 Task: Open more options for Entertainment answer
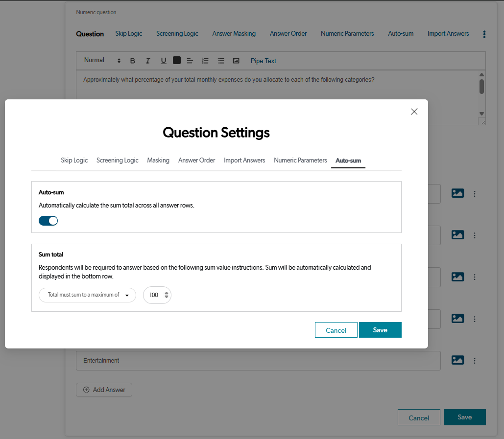[475, 361]
